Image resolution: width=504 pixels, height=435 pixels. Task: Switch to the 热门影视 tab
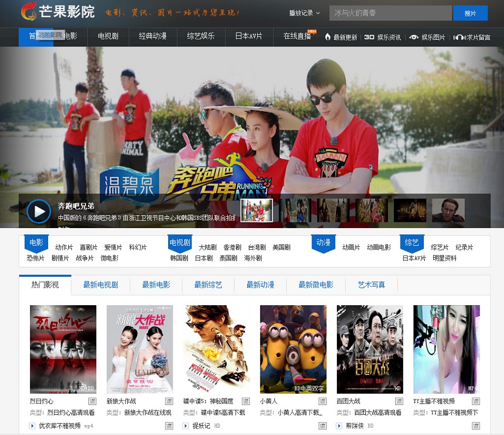45,284
